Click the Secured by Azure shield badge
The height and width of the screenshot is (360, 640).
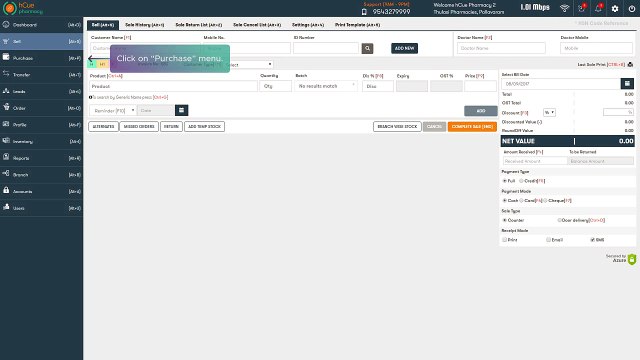pyautogui.click(x=632, y=259)
